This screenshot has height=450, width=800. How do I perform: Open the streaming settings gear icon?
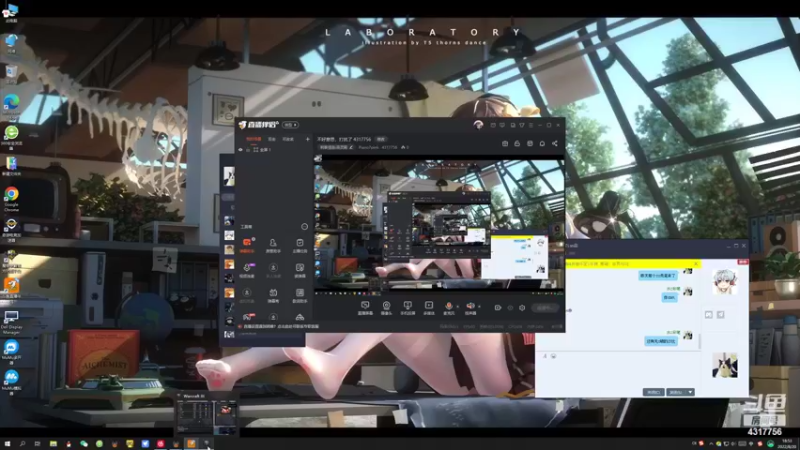522,308
